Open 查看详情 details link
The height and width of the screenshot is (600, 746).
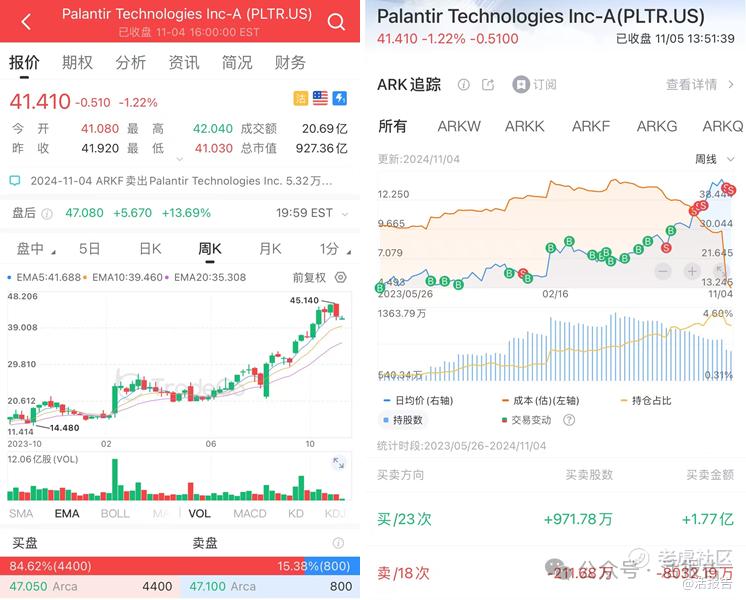pyautogui.click(x=699, y=85)
